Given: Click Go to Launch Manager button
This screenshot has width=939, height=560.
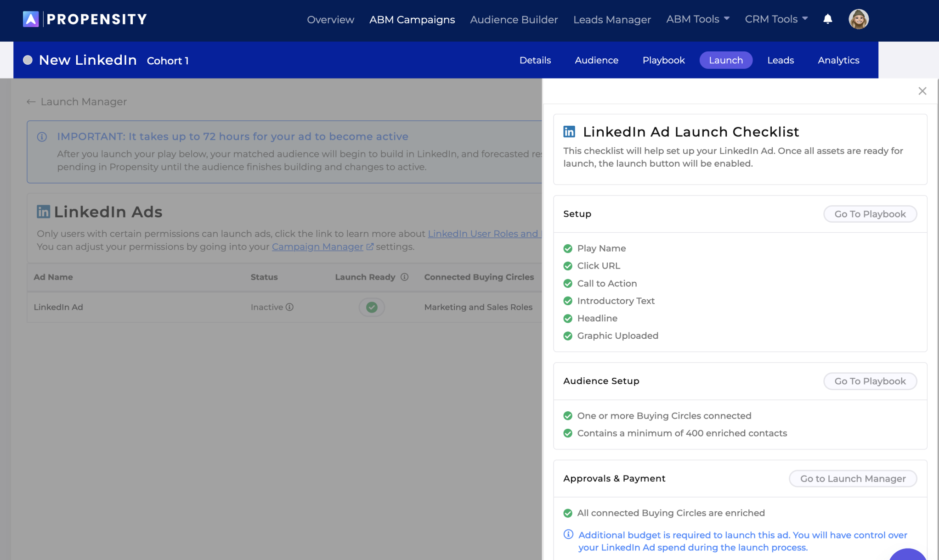Looking at the screenshot, I should tap(853, 478).
